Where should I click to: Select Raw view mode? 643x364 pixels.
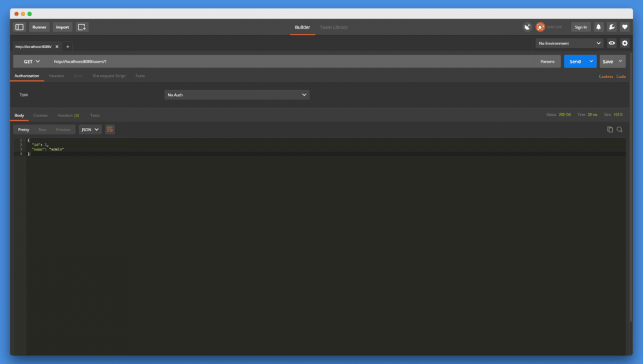(x=42, y=130)
